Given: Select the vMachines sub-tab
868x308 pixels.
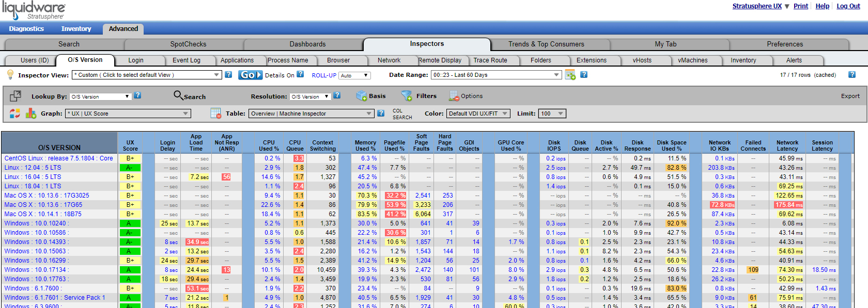Looking at the screenshot, I should (x=693, y=60).
